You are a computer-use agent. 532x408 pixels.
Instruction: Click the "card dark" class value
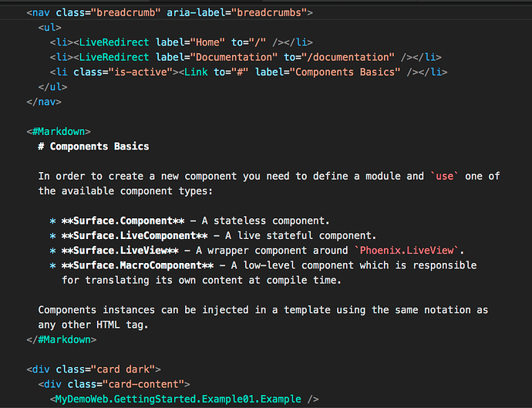[x=123, y=369]
